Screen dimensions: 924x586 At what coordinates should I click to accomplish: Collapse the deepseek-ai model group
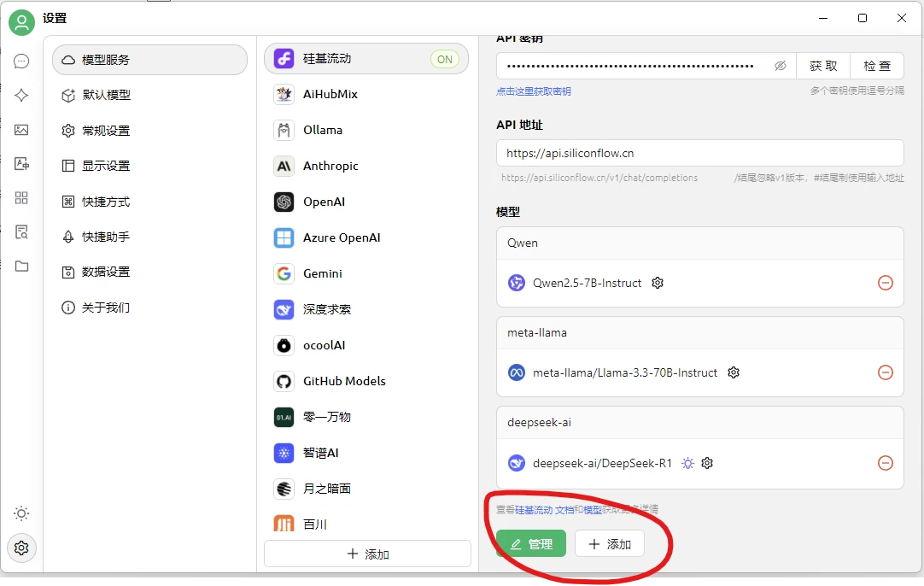point(699,423)
